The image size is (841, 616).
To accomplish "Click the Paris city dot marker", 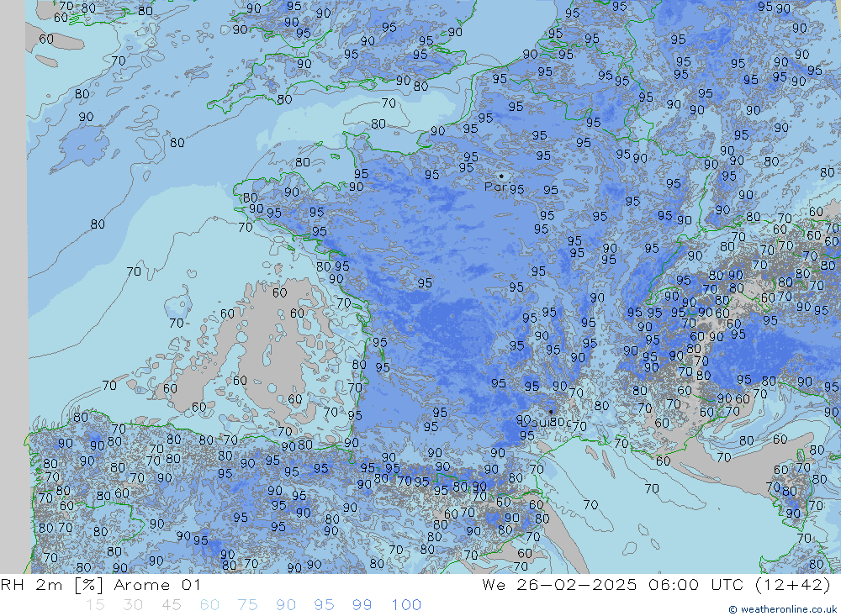I will [x=501, y=176].
